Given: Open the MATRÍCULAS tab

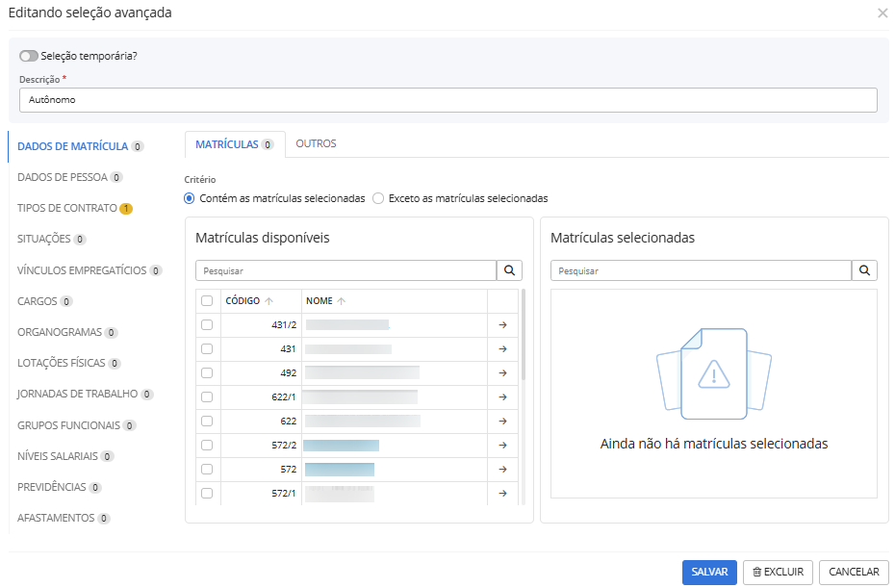Looking at the screenshot, I should pyautogui.click(x=235, y=144).
